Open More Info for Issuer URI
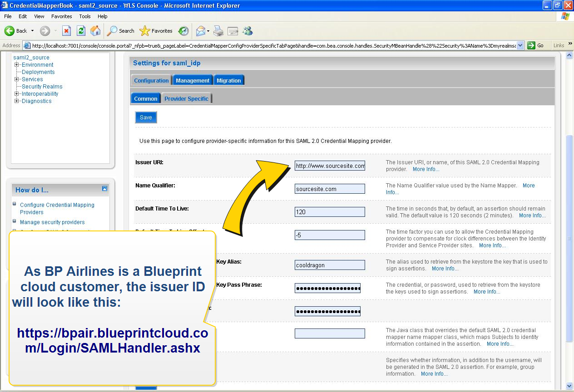The image size is (574, 392). coord(426,169)
